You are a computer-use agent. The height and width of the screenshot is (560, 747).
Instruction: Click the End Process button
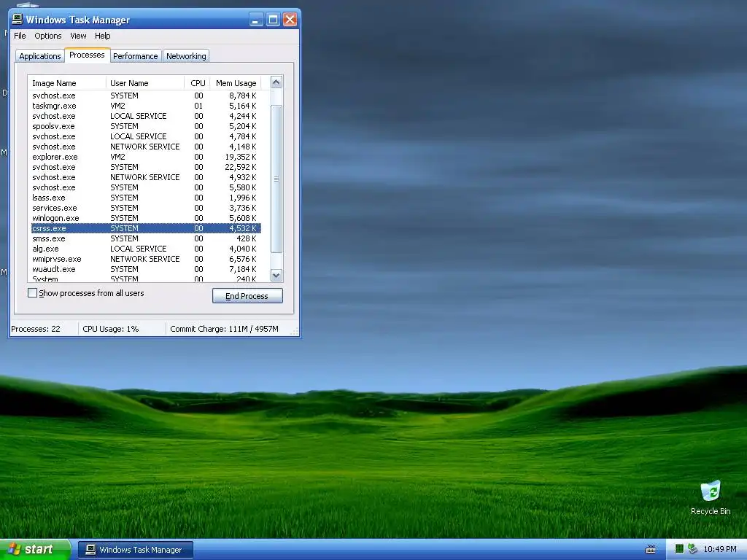(247, 296)
